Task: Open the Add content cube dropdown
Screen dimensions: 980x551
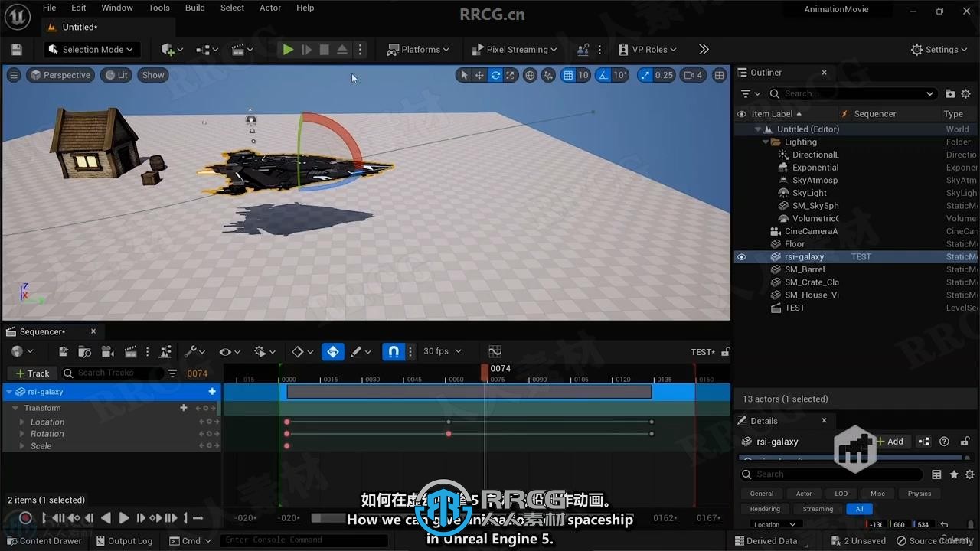Action: pyautogui.click(x=172, y=49)
